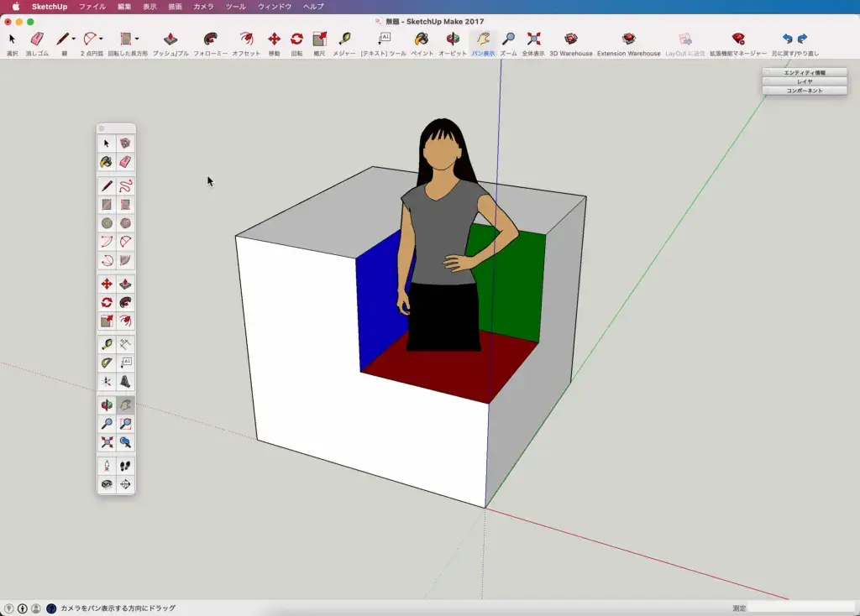The height and width of the screenshot is (616, 860).
Task: Click the 測定 measurements input box
Action: click(x=800, y=608)
